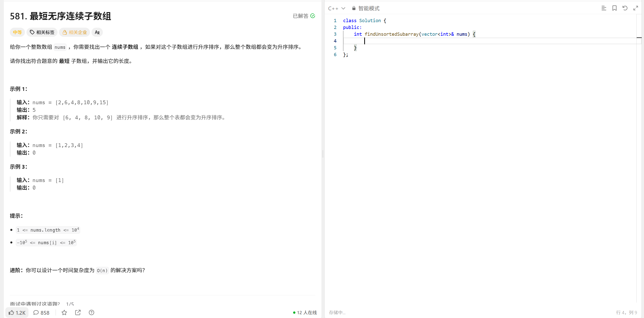
Task: Expand the 相关企业 related companies
Action: coord(75,32)
